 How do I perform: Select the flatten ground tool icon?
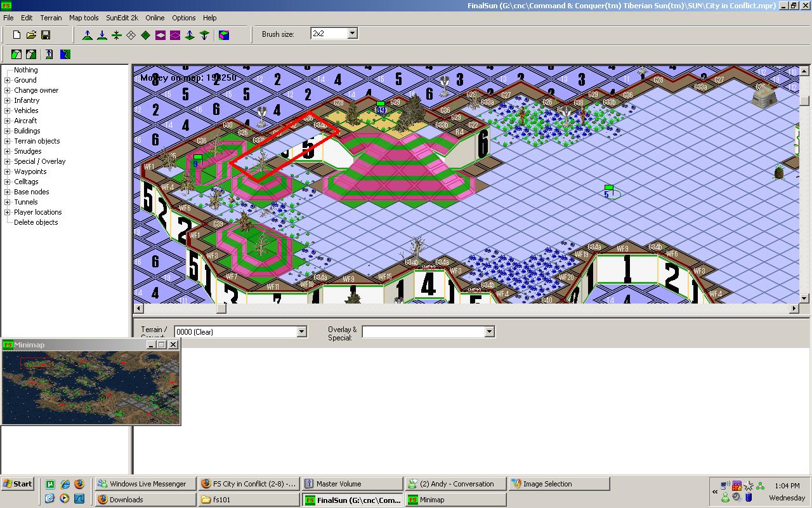[117, 35]
